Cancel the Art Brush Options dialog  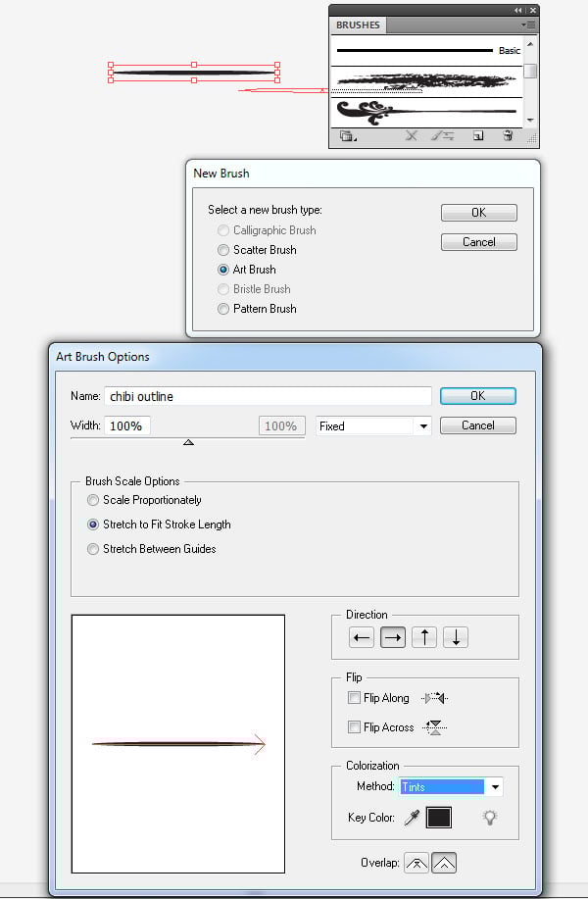[478, 425]
